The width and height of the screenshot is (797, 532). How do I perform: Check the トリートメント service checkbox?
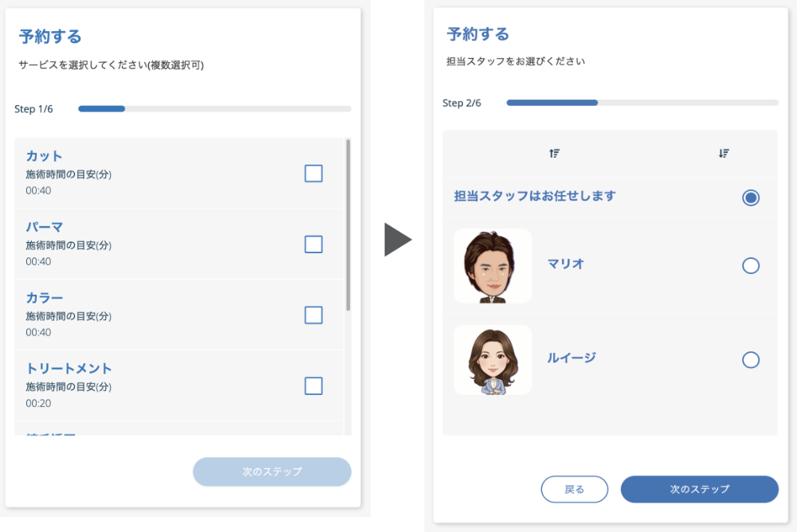click(314, 386)
